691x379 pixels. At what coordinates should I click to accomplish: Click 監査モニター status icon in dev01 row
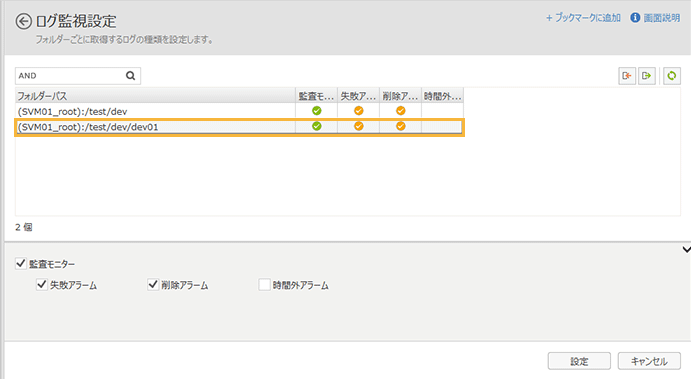(316, 126)
